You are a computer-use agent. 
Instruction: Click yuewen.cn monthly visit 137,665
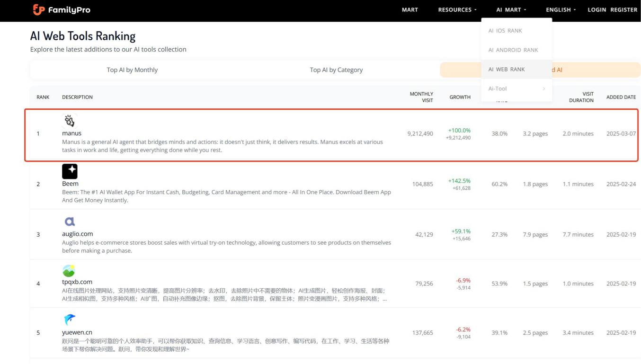(x=422, y=333)
